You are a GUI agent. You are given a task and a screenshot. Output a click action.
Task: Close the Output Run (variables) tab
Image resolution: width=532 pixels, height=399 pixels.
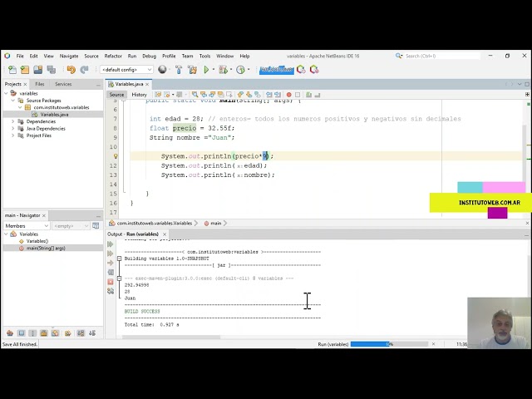[165, 234]
